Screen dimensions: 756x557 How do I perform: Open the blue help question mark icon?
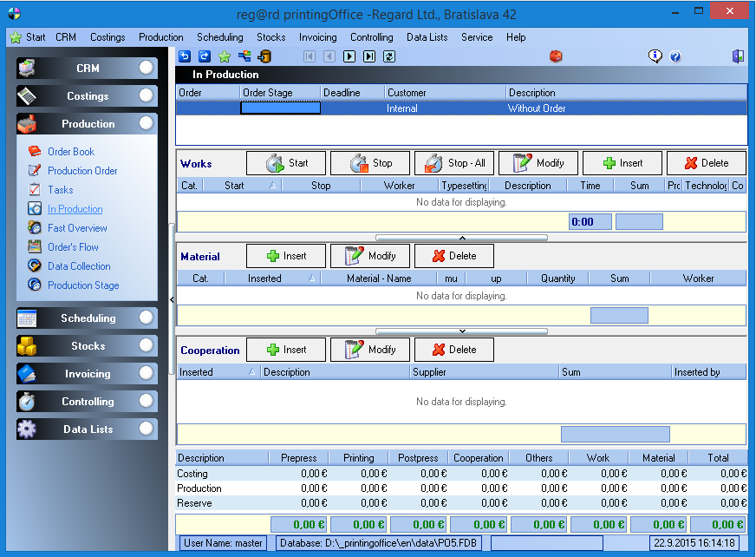(675, 56)
